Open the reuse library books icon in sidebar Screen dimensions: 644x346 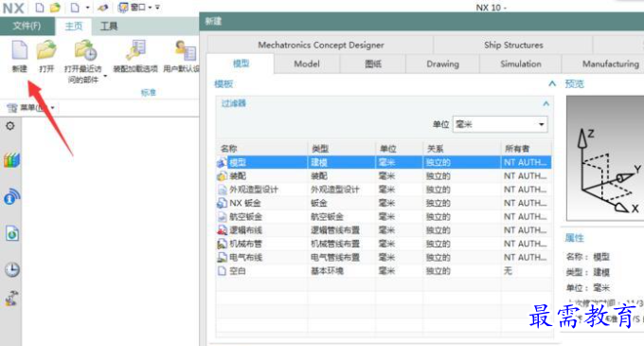coord(11,160)
